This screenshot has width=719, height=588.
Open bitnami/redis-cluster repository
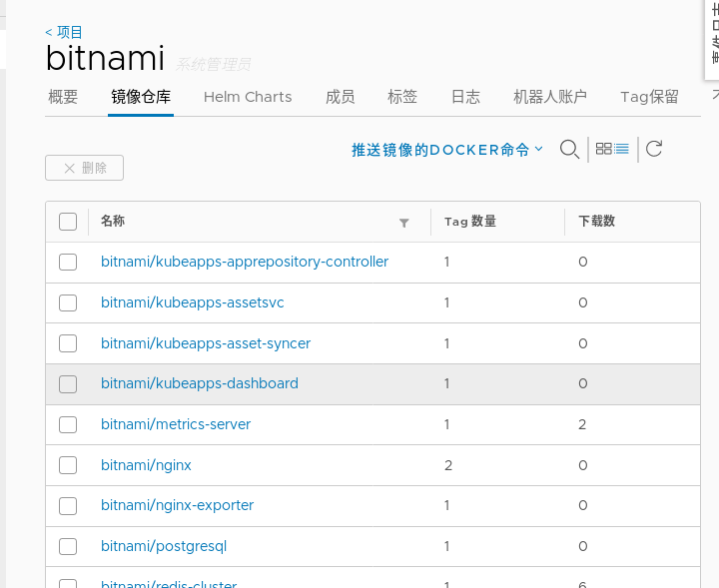169,583
